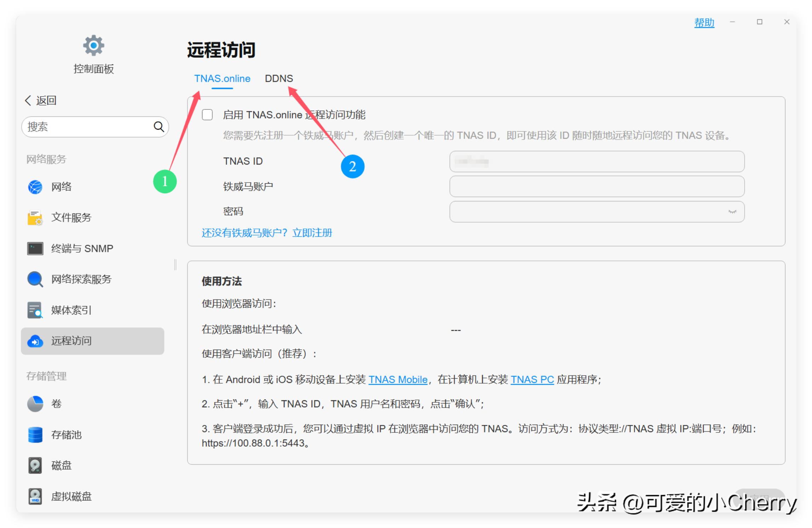Select 网络探索服务 in the sidebar

(x=92, y=279)
